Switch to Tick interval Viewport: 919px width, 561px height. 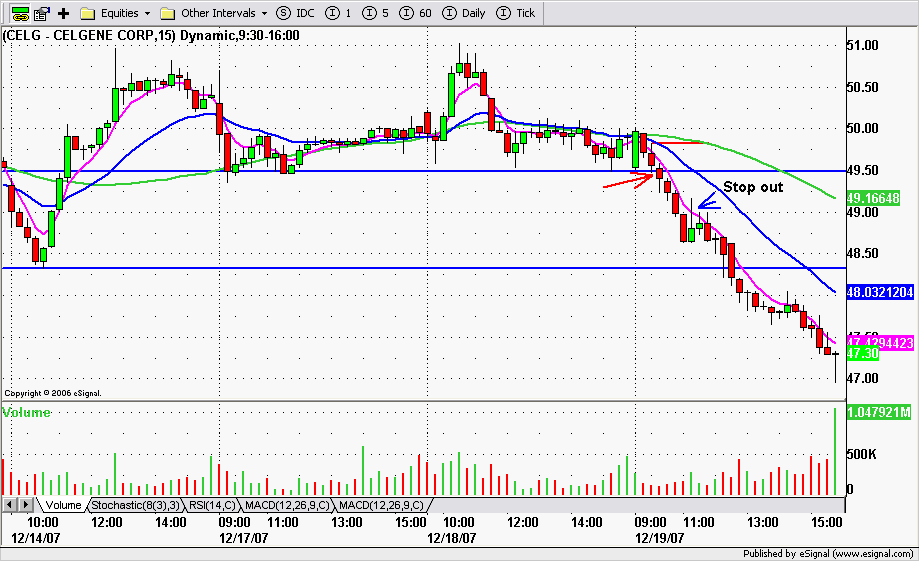516,13
